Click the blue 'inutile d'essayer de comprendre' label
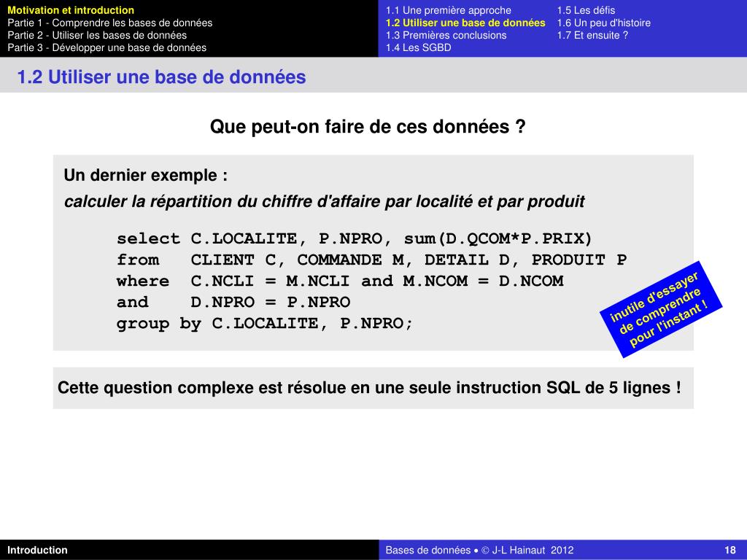Viewport: 747px width, 560px height. click(661, 309)
